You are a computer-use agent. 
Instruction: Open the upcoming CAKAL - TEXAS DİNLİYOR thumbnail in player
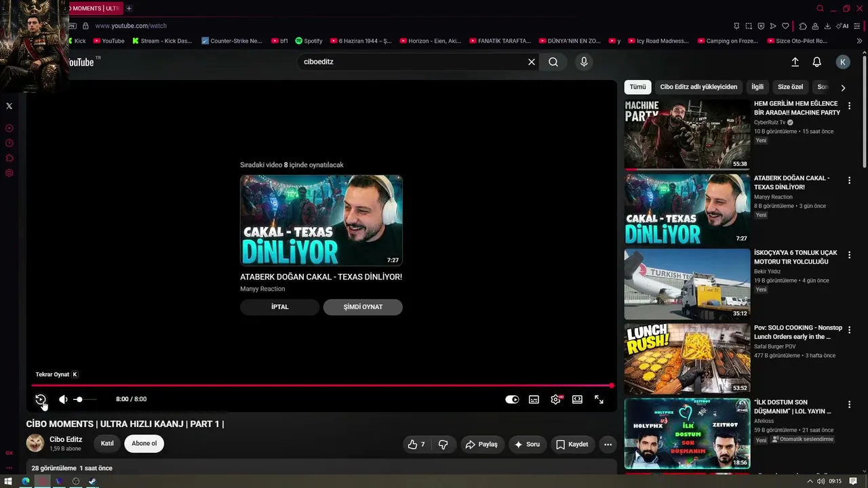(x=321, y=220)
